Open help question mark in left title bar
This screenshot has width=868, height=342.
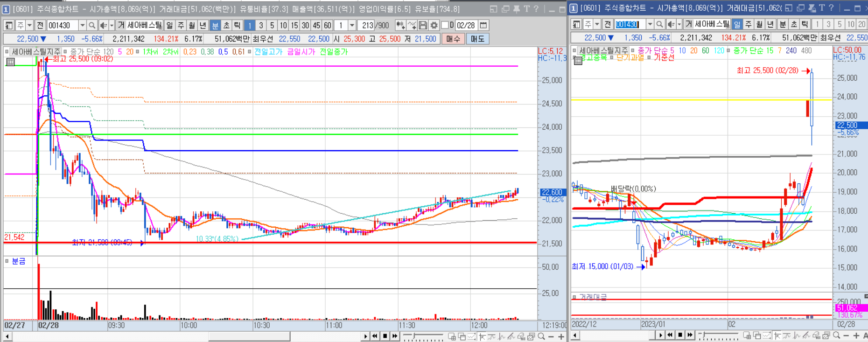[x=536, y=9]
